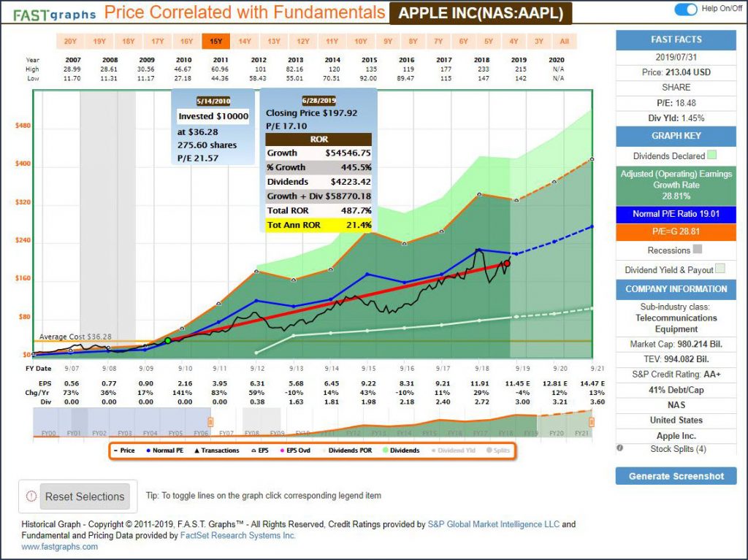Select the 20Y time range tab
Screen dimensions: 748x560
click(70, 42)
